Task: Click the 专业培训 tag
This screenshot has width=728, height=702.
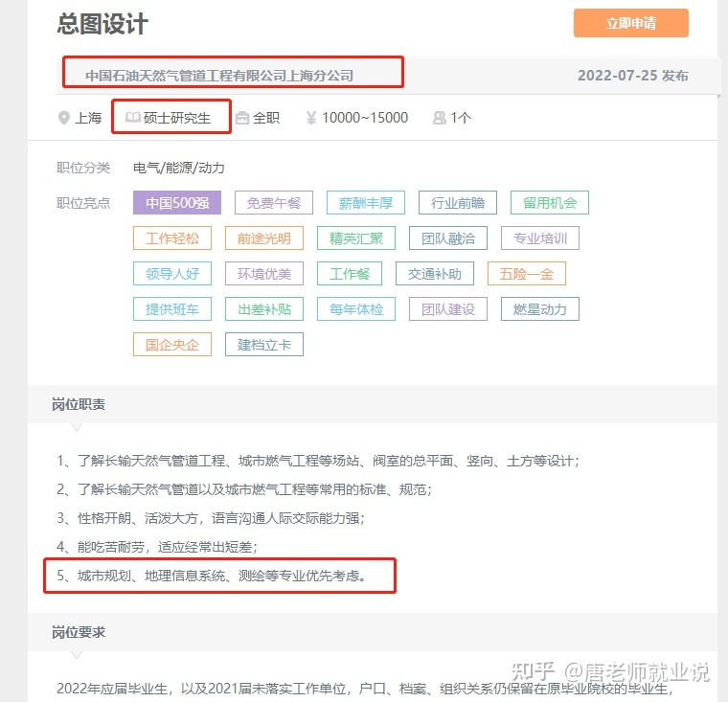Action: pos(540,238)
